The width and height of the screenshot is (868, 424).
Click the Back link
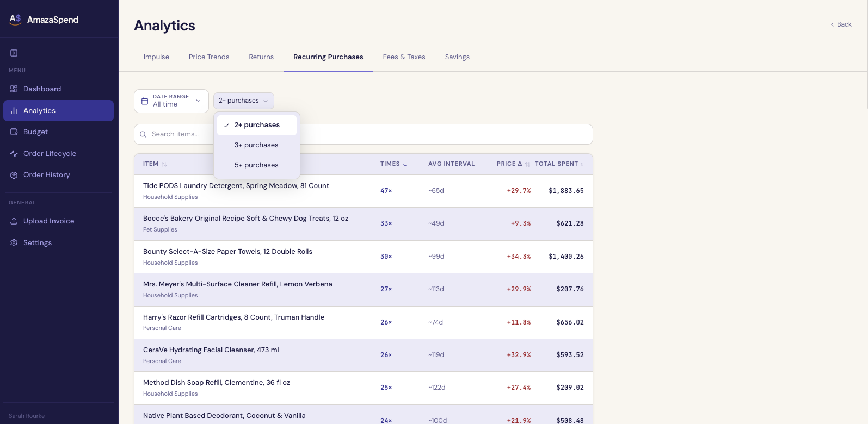coord(841,24)
